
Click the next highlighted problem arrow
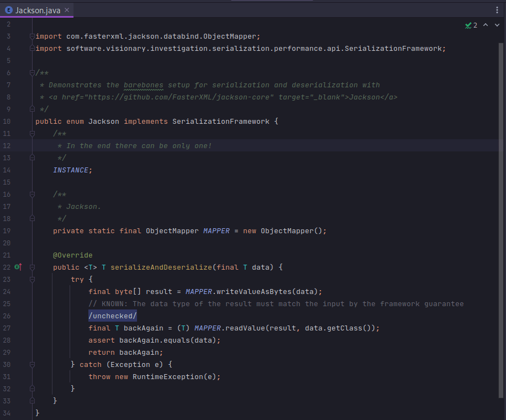[x=497, y=25]
